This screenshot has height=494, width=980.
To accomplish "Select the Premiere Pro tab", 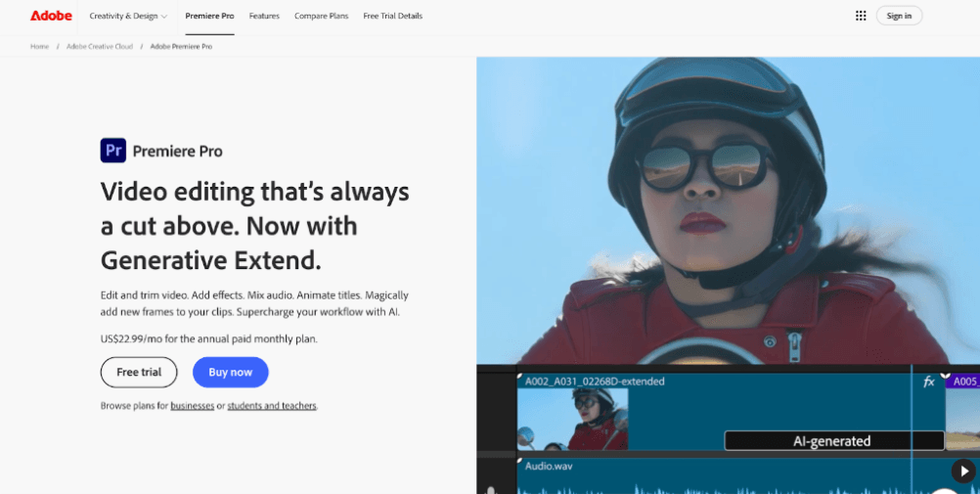I will [x=209, y=16].
